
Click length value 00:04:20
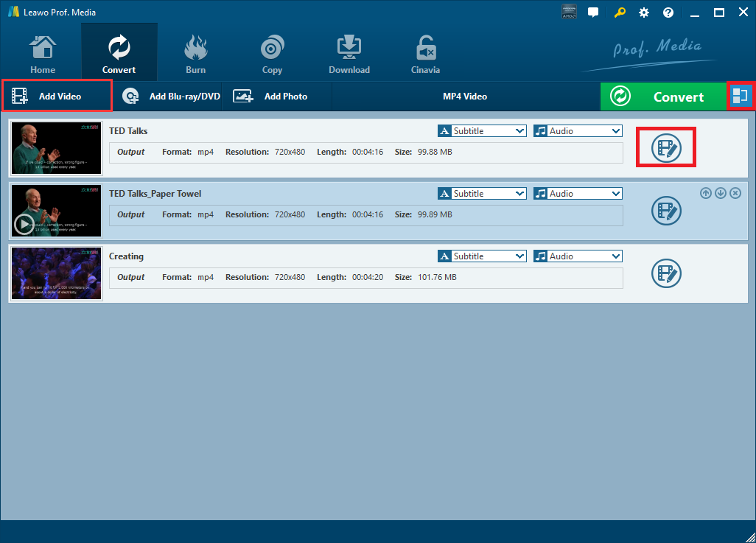368,277
